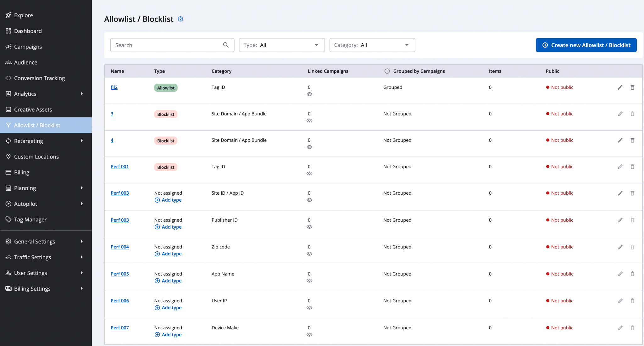Open the fil2 list link
Screen dimensions: 644x346
[114, 87]
